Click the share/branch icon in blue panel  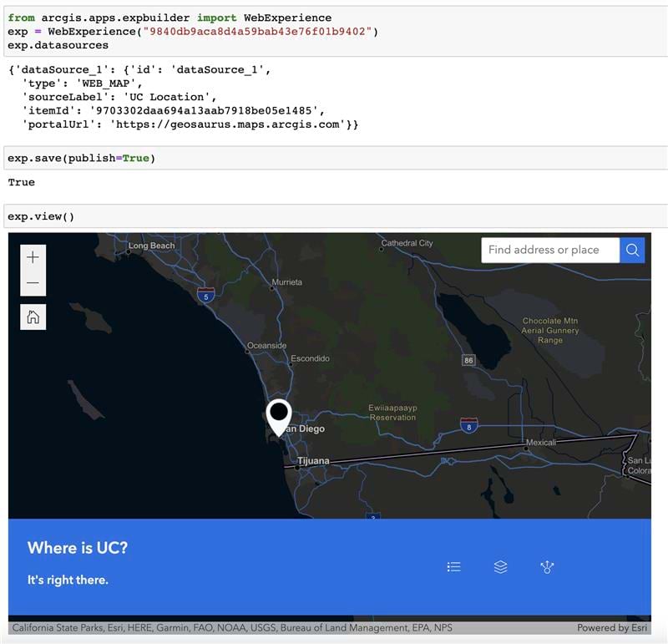(x=547, y=567)
